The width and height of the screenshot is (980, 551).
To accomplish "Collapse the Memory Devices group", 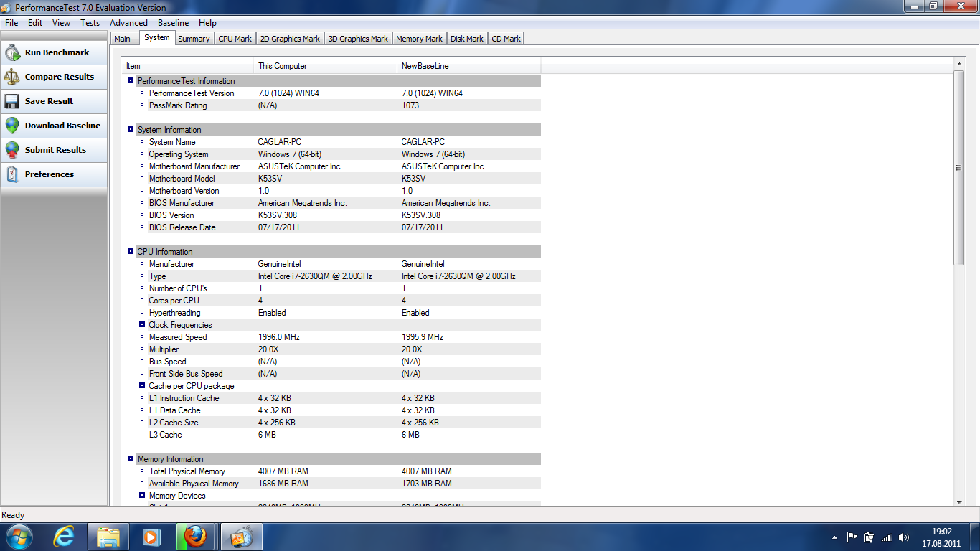I will 142,496.
